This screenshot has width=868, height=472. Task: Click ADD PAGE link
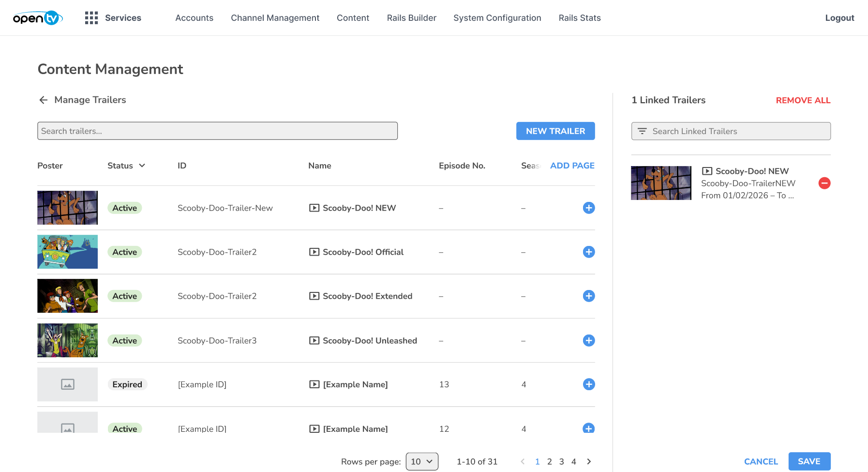click(572, 166)
